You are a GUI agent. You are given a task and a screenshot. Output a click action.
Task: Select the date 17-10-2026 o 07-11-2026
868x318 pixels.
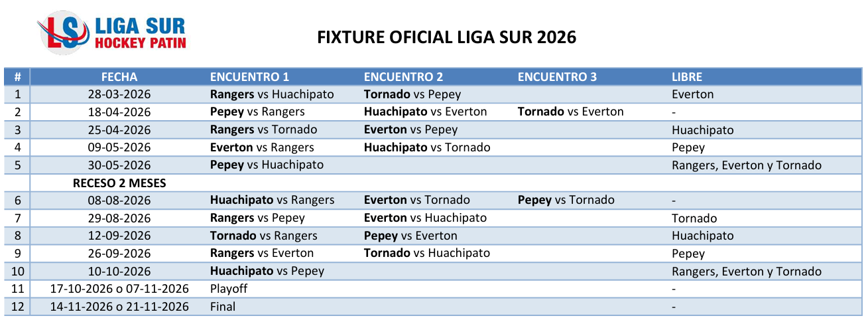(119, 289)
